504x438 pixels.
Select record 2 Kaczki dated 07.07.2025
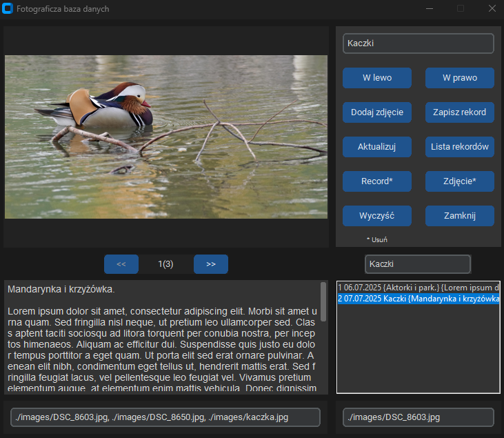[x=419, y=299]
